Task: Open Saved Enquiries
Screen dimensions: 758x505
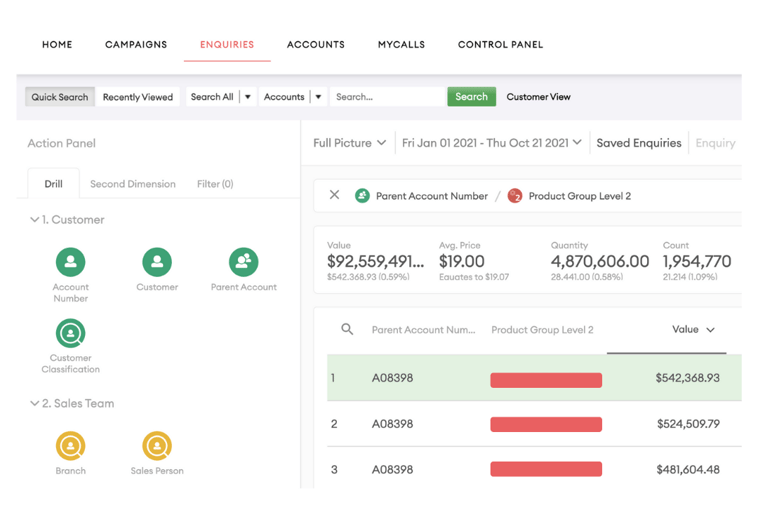Action: 638,143
